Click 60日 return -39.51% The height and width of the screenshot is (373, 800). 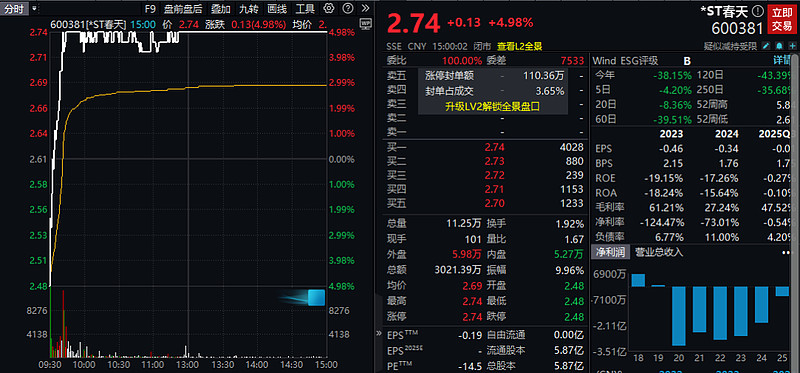[x=673, y=119]
